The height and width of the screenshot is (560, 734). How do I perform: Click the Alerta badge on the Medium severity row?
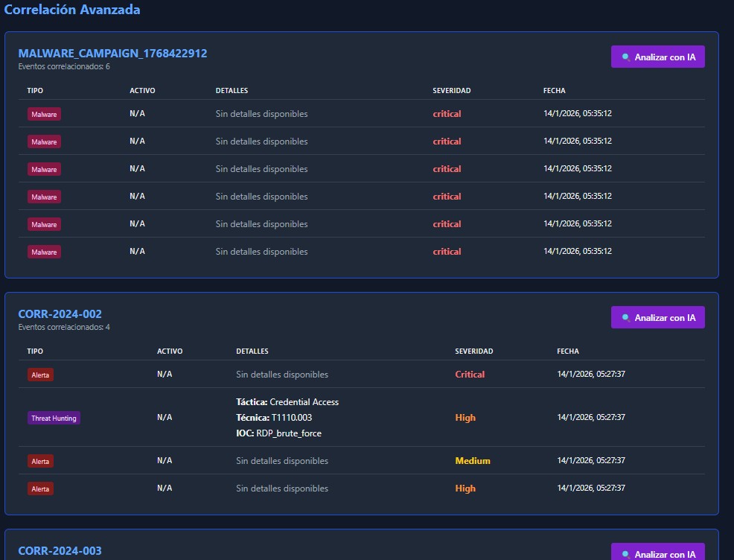point(40,461)
